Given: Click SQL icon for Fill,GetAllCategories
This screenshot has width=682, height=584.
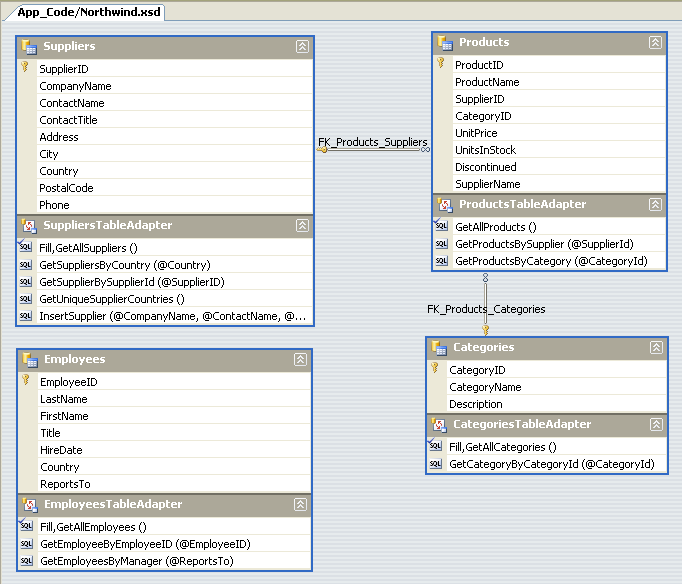Looking at the screenshot, I should tap(435, 446).
